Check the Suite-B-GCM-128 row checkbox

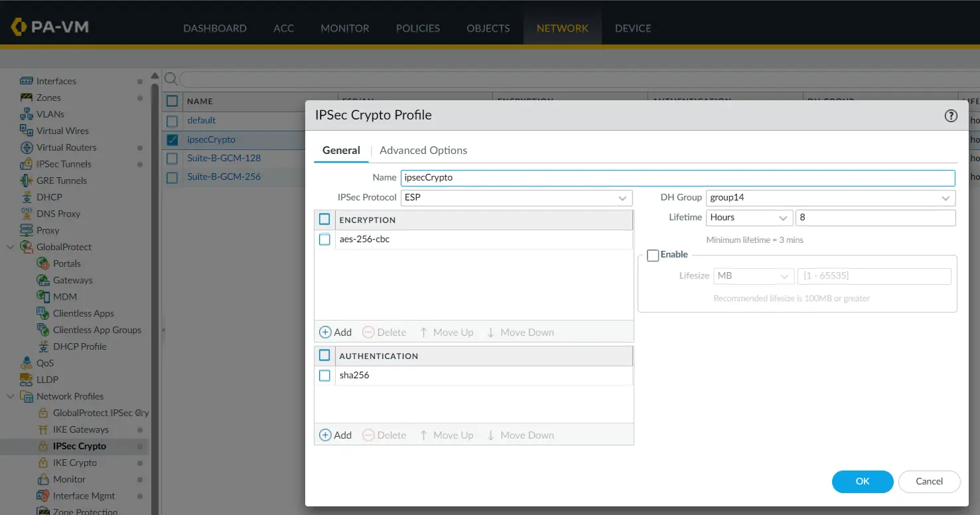point(172,159)
